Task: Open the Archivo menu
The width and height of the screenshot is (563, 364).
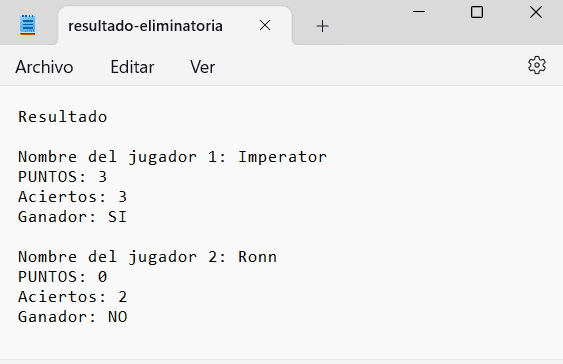Action: (44, 67)
